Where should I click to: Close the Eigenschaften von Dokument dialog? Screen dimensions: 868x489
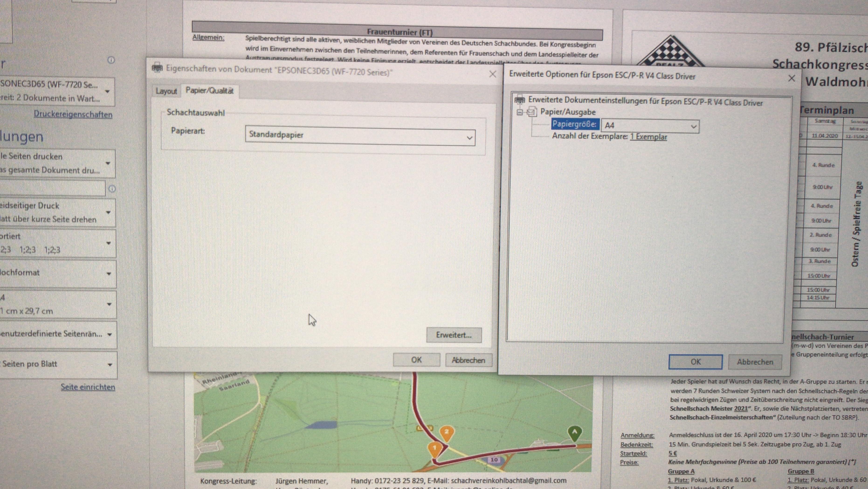(493, 74)
